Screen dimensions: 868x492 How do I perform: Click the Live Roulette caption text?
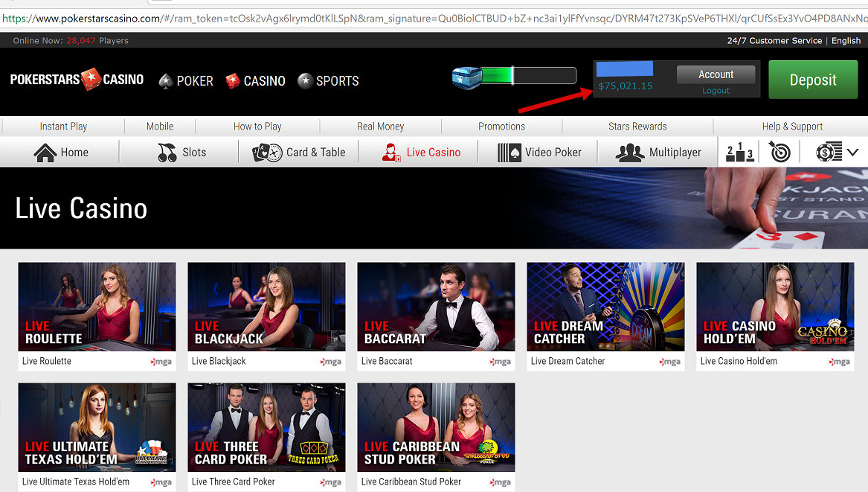click(x=47, y=361)
